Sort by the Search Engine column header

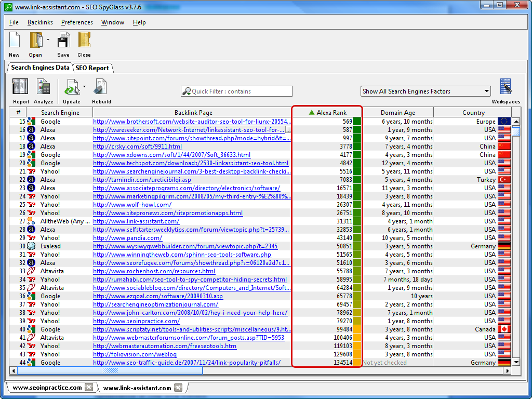point(60,113)
